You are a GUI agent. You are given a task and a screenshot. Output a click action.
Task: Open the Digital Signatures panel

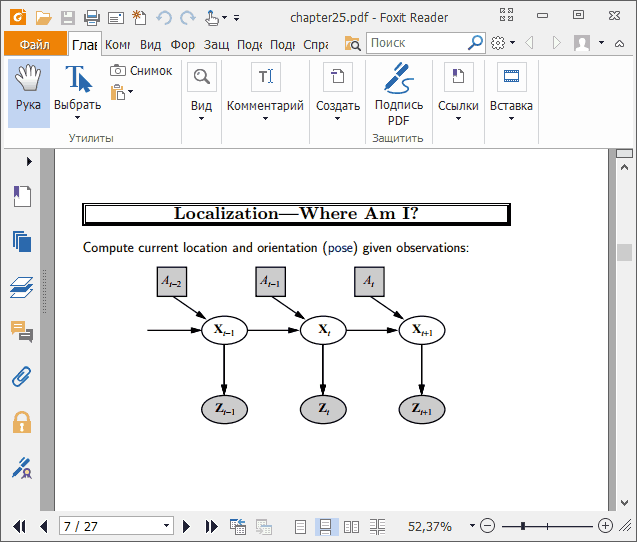[22, 468]
